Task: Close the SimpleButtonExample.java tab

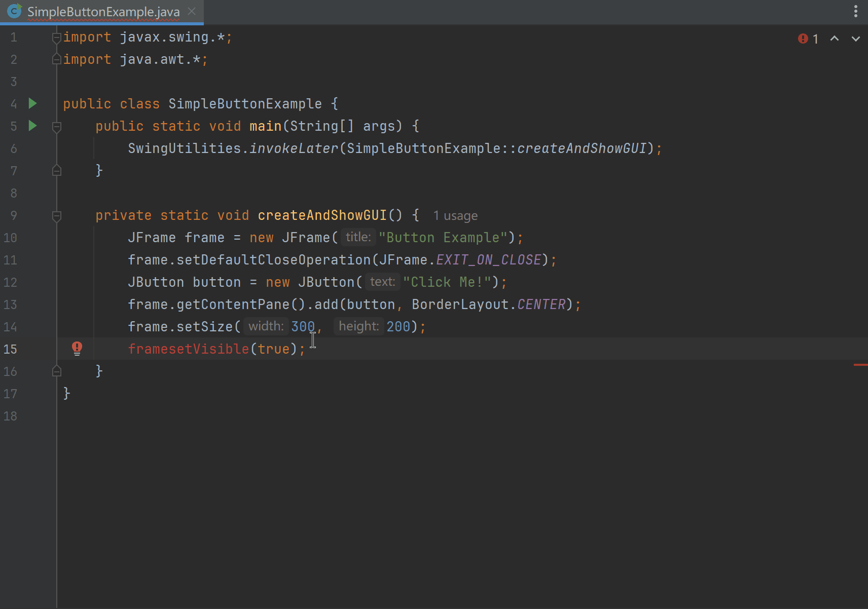Action: (192, 11)
